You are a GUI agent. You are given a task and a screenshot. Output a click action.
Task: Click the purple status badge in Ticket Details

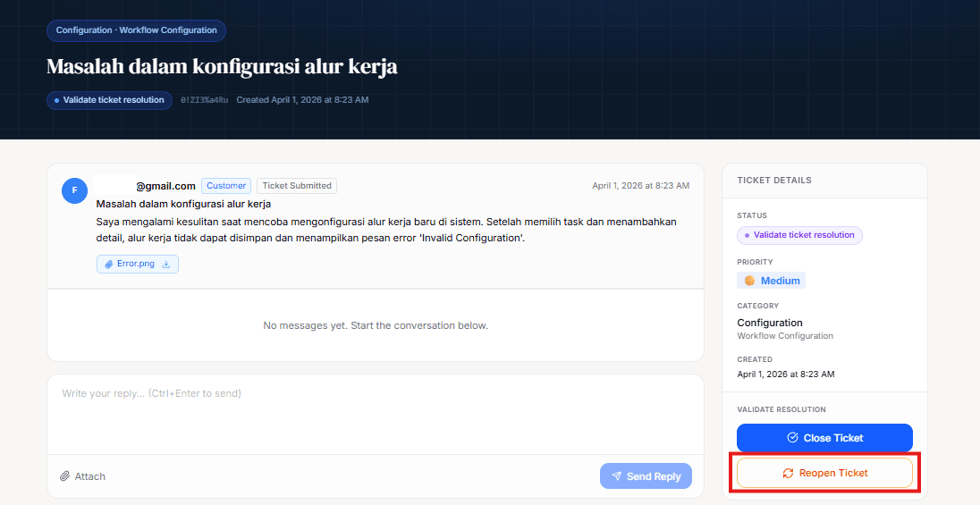pos(799,235)
